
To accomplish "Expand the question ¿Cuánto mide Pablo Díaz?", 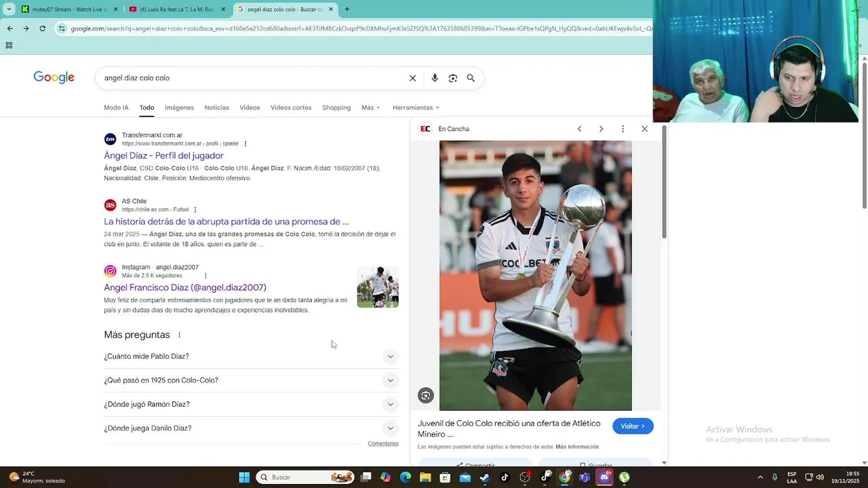I will click(251, 357).
